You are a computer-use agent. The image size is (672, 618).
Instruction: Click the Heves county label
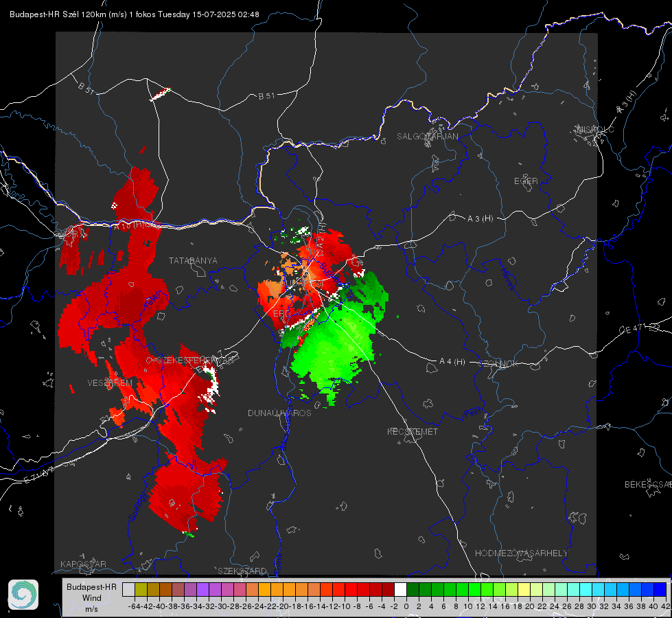click(508, 279)
